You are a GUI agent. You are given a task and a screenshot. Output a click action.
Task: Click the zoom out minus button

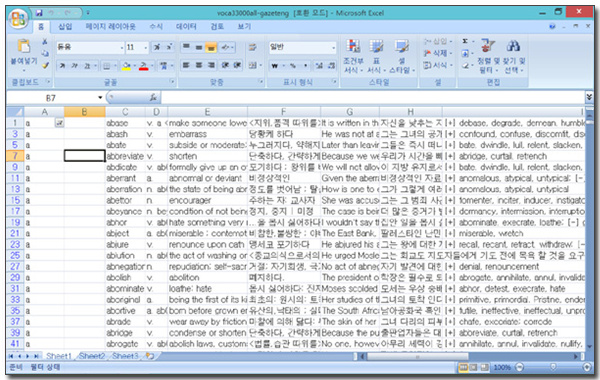pos(519,367)
